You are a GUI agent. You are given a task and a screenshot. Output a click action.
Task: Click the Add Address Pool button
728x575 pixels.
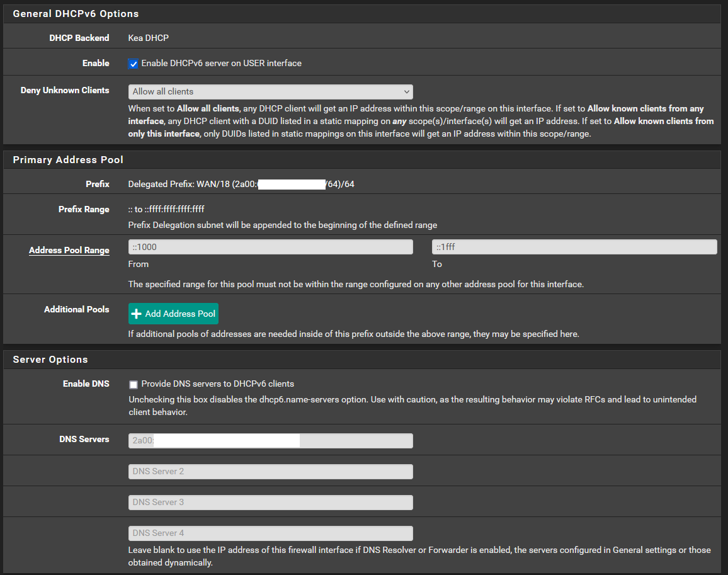(x=173, y=314)
